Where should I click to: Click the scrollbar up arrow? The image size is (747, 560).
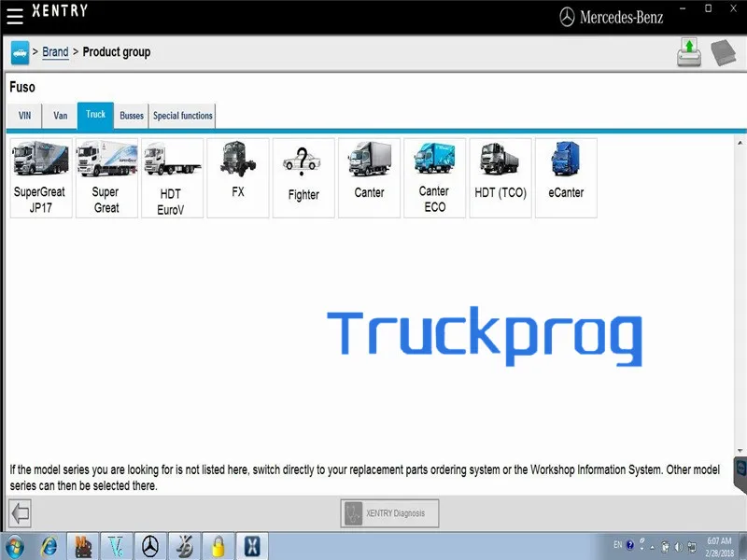(x=740, y=143)
